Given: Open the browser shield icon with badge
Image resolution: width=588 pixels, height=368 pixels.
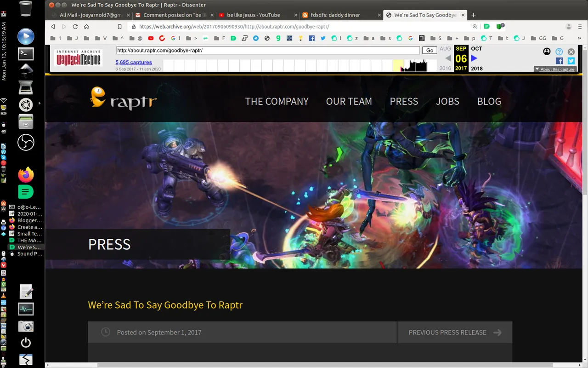Looking at the screenshot, I should pyautogui.click(x=500, y=27).
